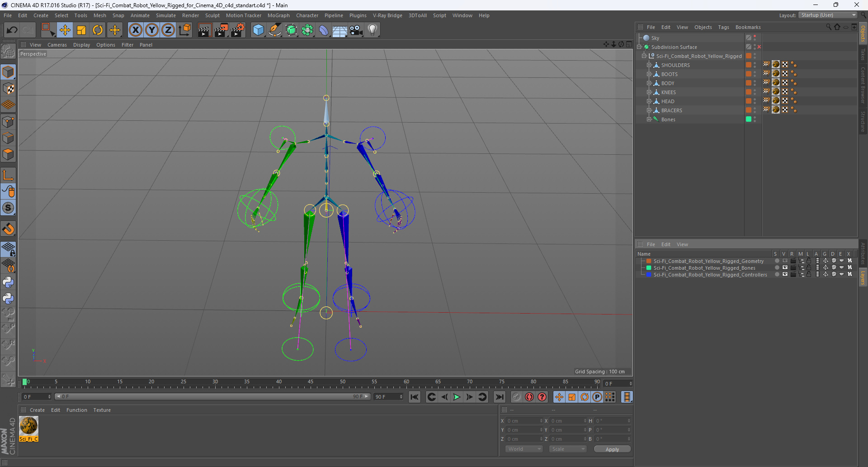Activate the Move tool
This screenshot has width=868, height=467.
coord(65,30)
